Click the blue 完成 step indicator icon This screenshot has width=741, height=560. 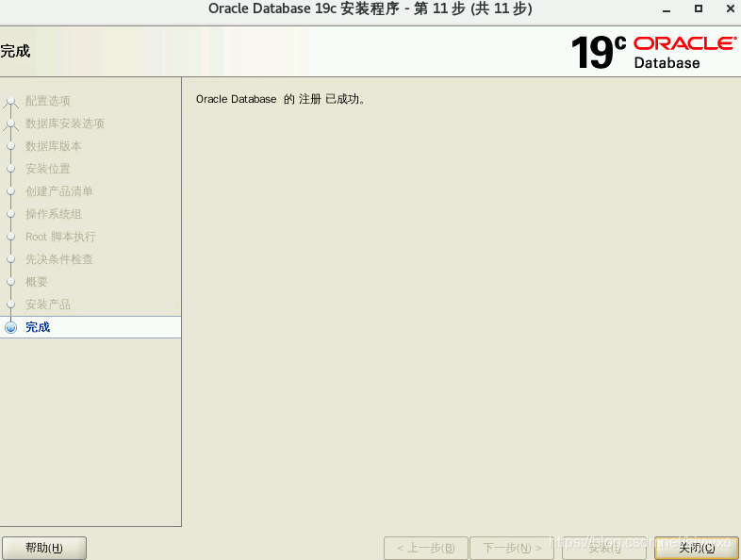pos(11,327)
